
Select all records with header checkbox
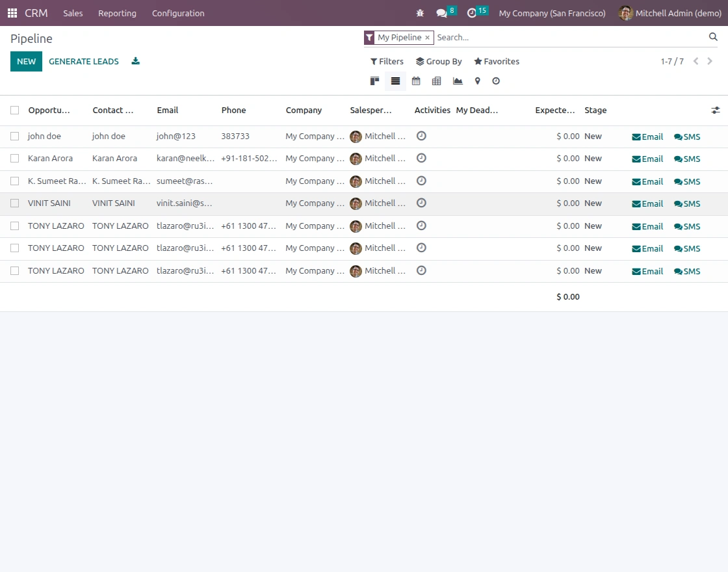pos(15,110)
